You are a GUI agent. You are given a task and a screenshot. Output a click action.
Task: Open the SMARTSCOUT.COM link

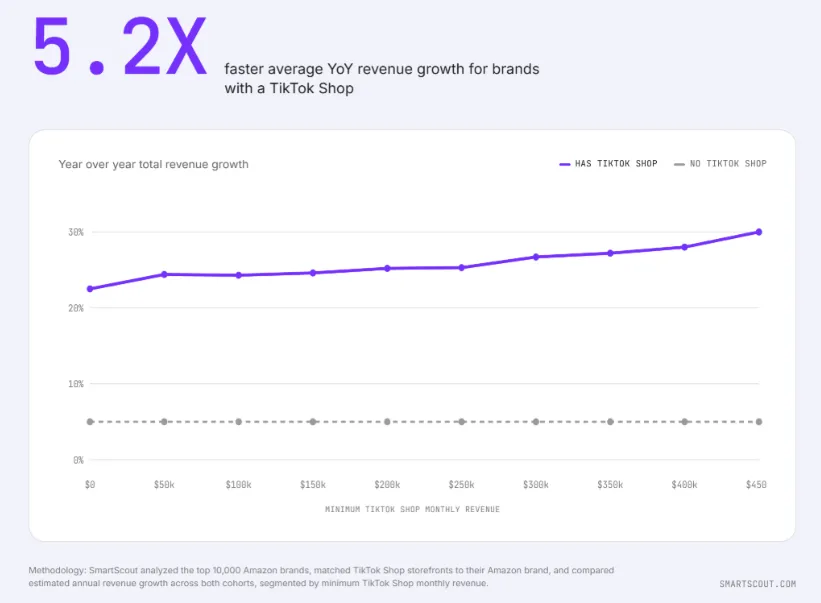click(x=758, y=584)
